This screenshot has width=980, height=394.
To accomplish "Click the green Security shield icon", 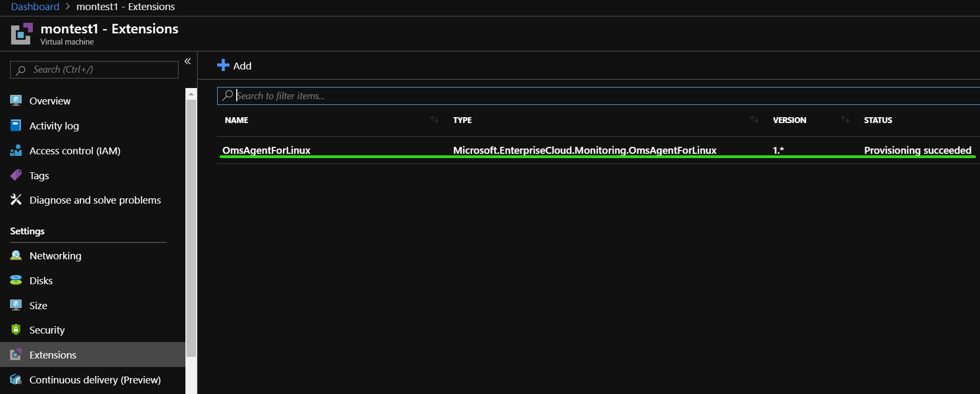I will [x=16, y=329].
